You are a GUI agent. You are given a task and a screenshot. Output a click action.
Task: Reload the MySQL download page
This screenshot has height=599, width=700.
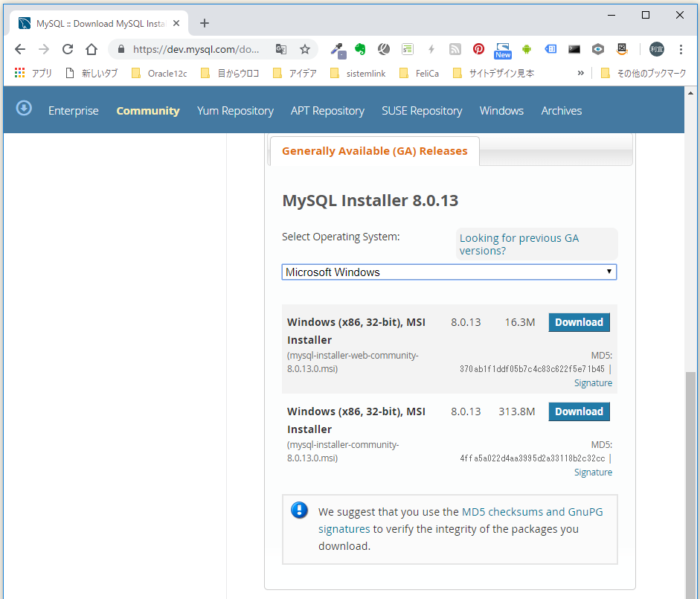(x=68, y=49)
